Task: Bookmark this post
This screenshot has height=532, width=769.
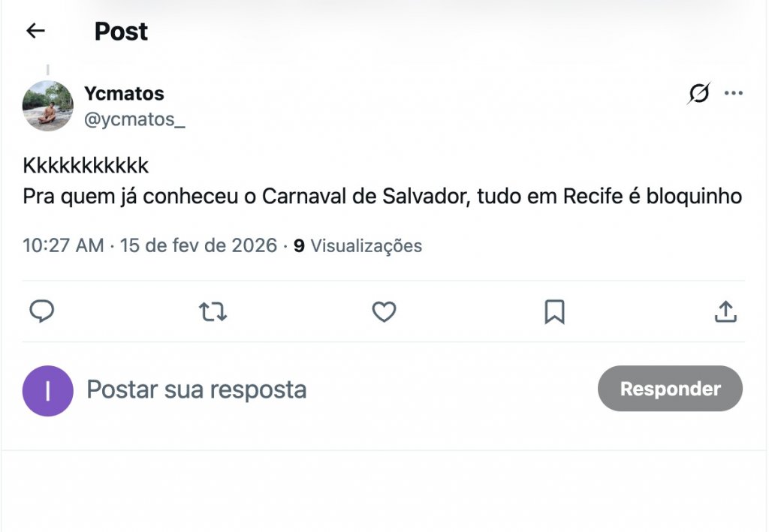Action: coord(554,311)
